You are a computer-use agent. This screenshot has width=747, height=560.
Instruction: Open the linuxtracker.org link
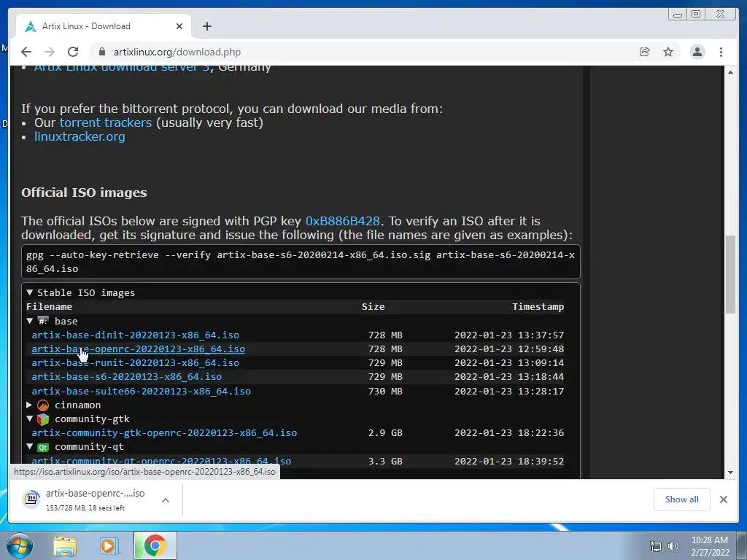(80, 136)
